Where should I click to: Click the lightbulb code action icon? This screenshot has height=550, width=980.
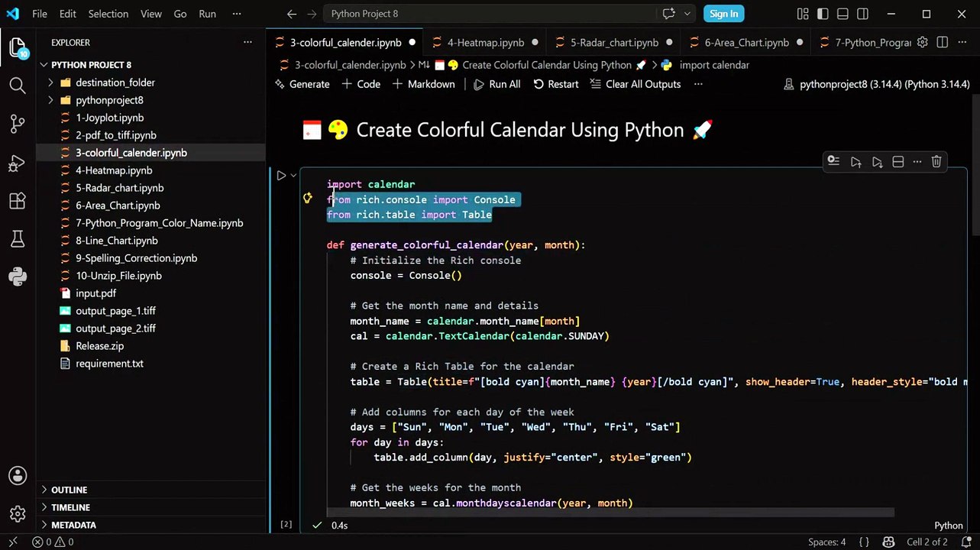tap(307, 199)
